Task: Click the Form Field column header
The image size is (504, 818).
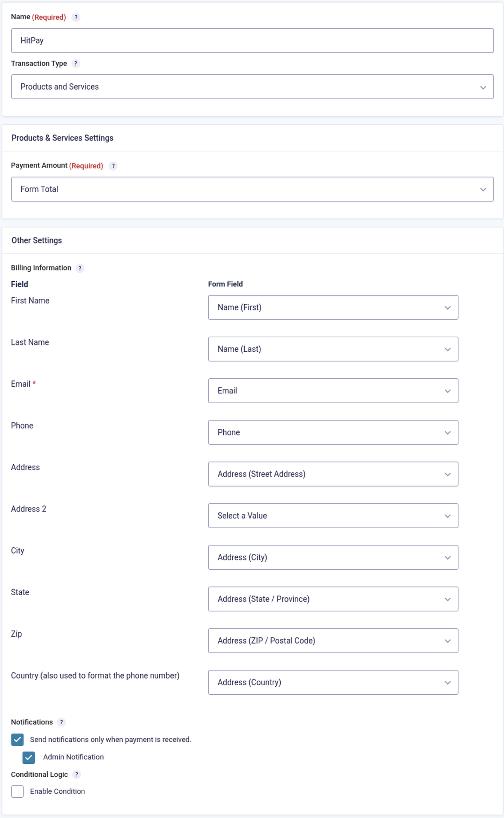Action: coord(225,284)
